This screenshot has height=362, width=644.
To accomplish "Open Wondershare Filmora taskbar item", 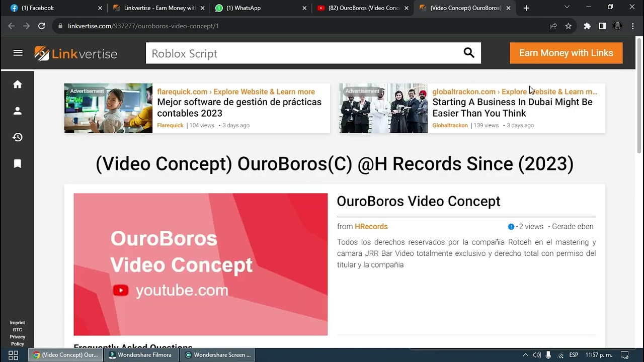I will 141,355.
